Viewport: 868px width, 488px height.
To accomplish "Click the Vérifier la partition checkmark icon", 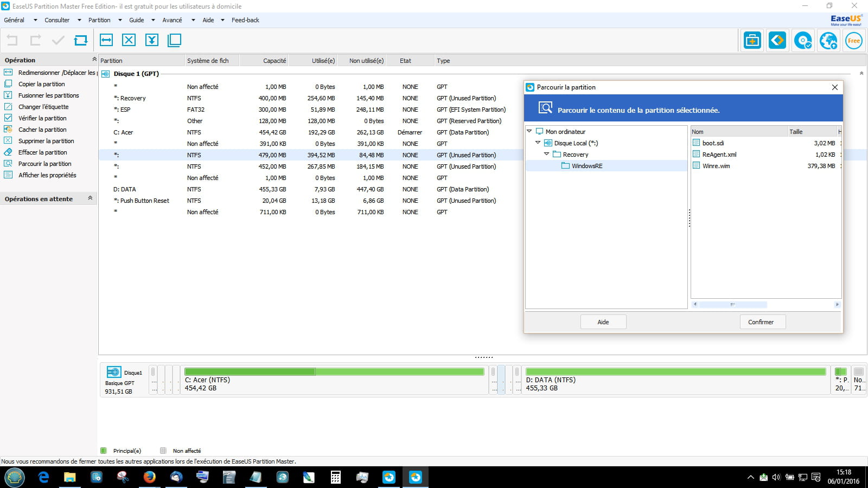I will click(x=8, y=118).
